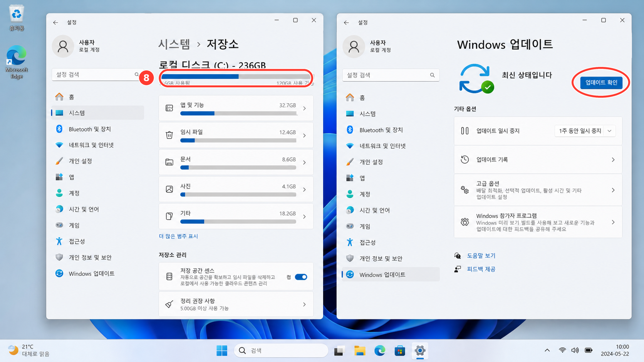Click the history clock icon of 업데이트 기록

click(465, 159)
